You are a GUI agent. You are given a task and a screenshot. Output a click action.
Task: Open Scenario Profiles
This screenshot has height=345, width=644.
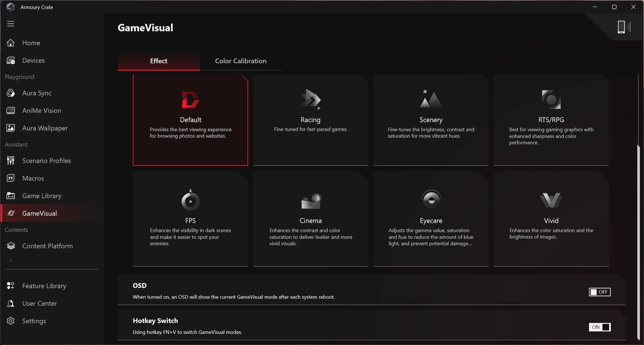(46, 160)
